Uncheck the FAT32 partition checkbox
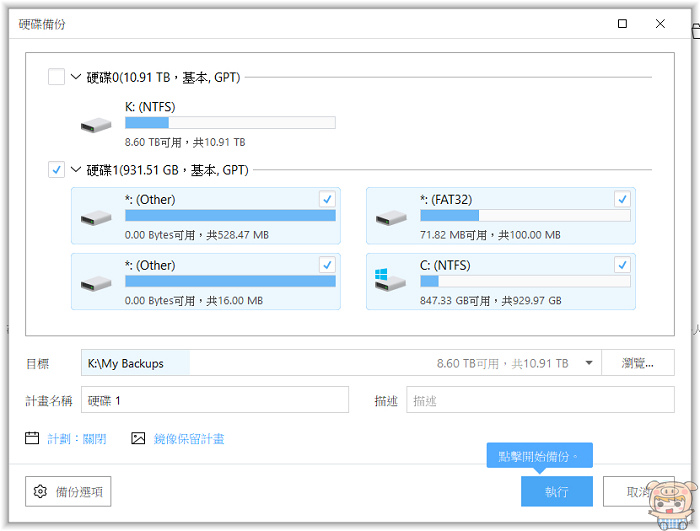The width and height of the screenshot is (700, 531). click(622, 200)
